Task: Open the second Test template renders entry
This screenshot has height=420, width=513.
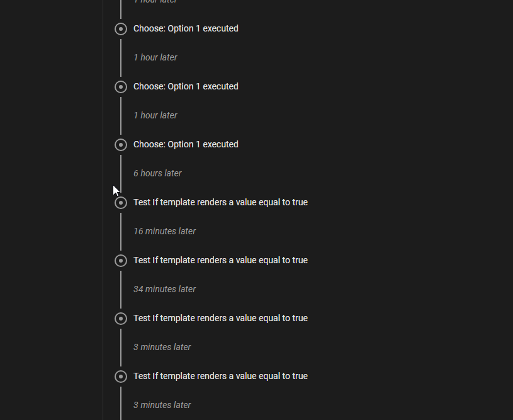Action: 220,260
